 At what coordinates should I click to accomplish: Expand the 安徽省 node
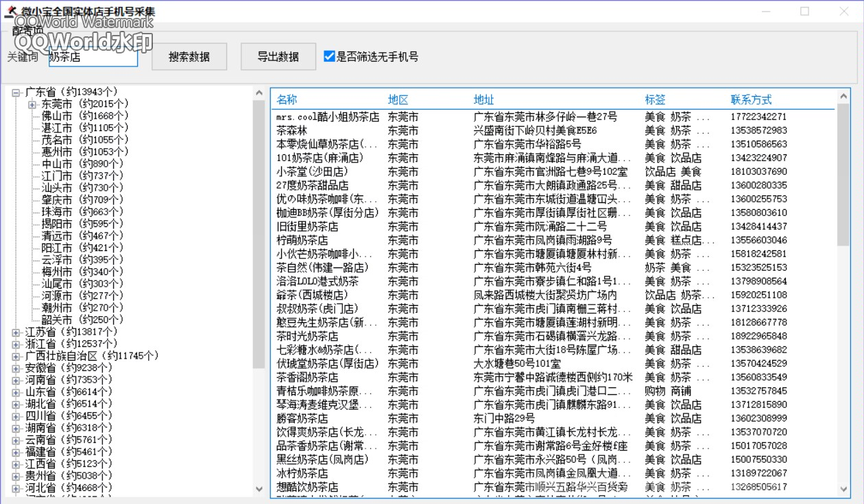[16, 368]
